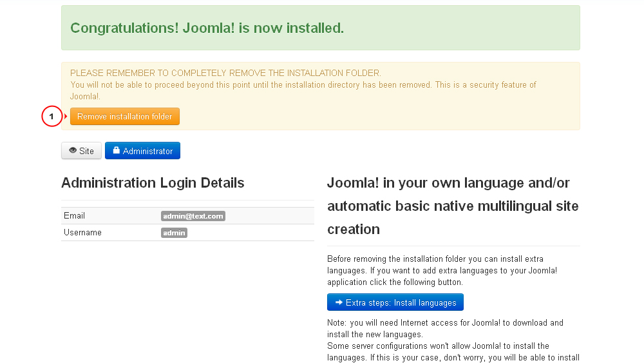Click the 'You will not be able to proceed' text
The width and height of the screenshot is (644, 363).
pos(303,90)
